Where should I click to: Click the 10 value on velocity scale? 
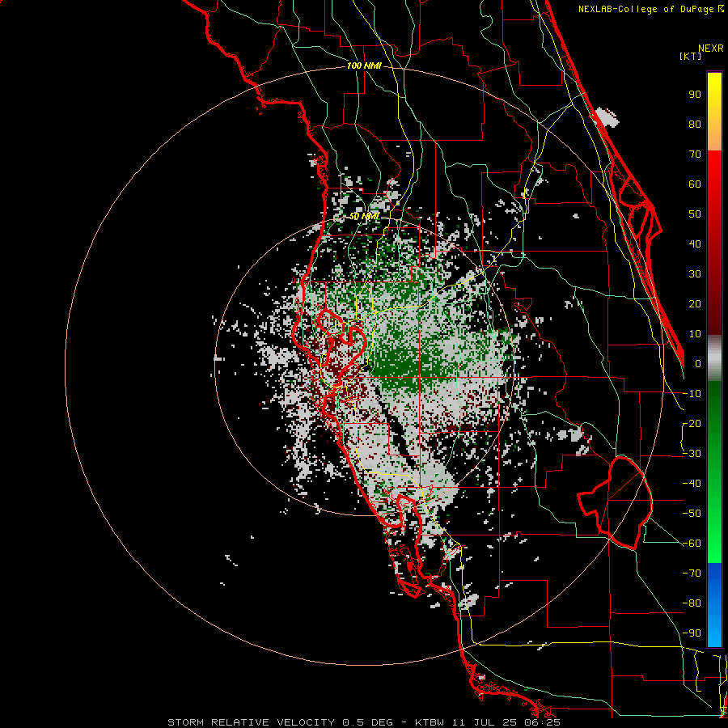695,334
